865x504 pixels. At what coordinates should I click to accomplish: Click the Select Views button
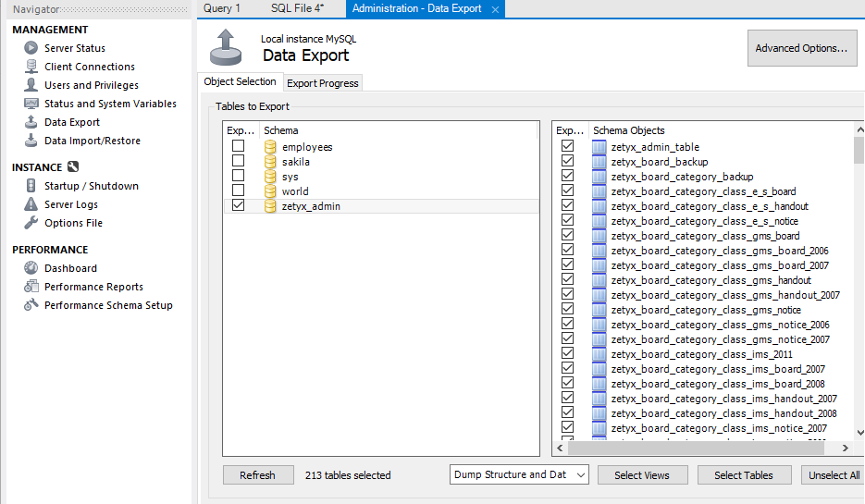pyautogui.click(x=642, y=475)
